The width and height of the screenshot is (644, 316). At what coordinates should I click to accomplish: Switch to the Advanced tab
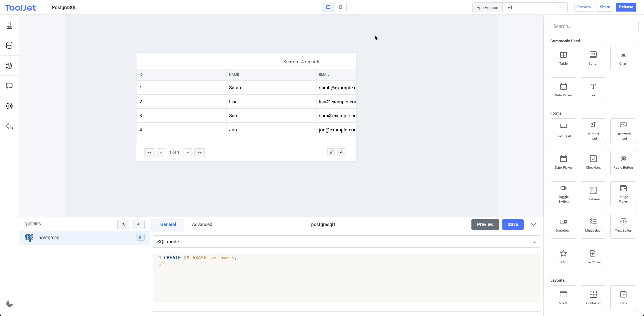[x=202, y=224]
